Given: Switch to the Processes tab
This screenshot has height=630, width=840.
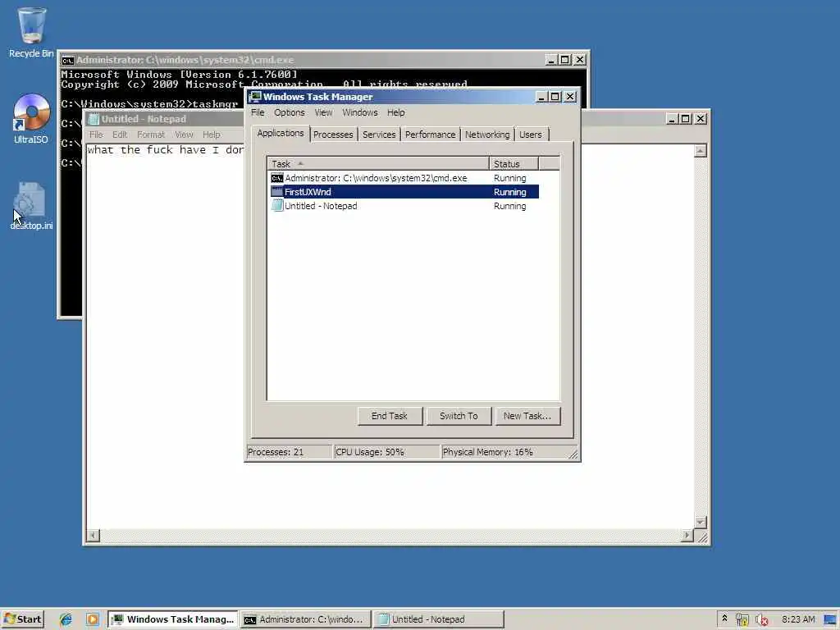Looking at the screenshot, I should pyautogui.click(x=333, y=135).
